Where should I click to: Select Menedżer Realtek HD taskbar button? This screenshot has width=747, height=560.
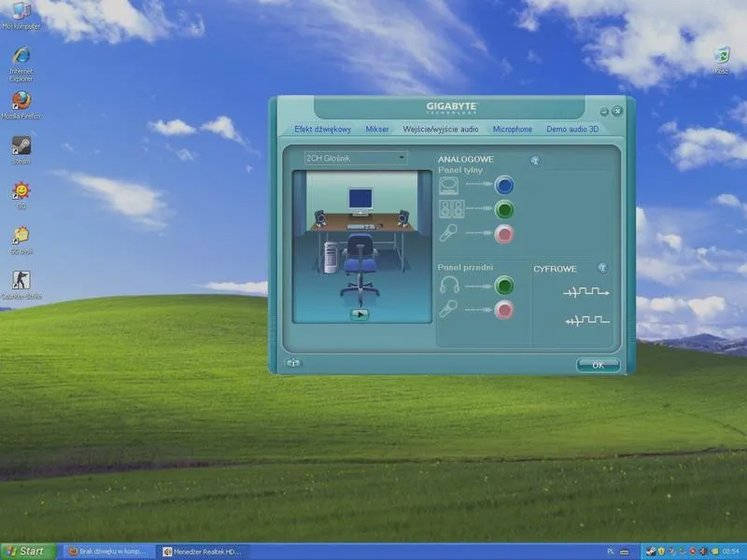click(204, 552)
